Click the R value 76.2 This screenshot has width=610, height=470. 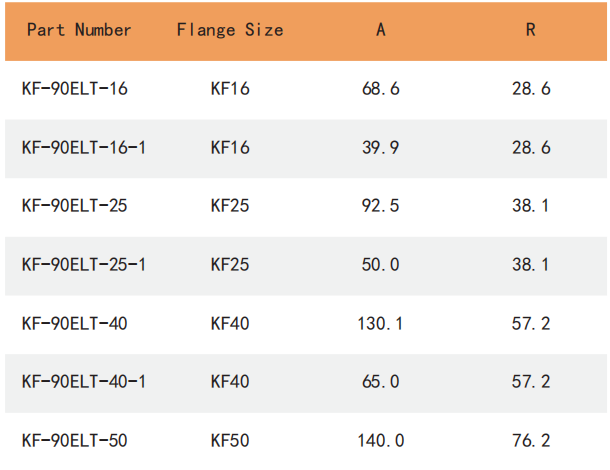coord(531,440)
